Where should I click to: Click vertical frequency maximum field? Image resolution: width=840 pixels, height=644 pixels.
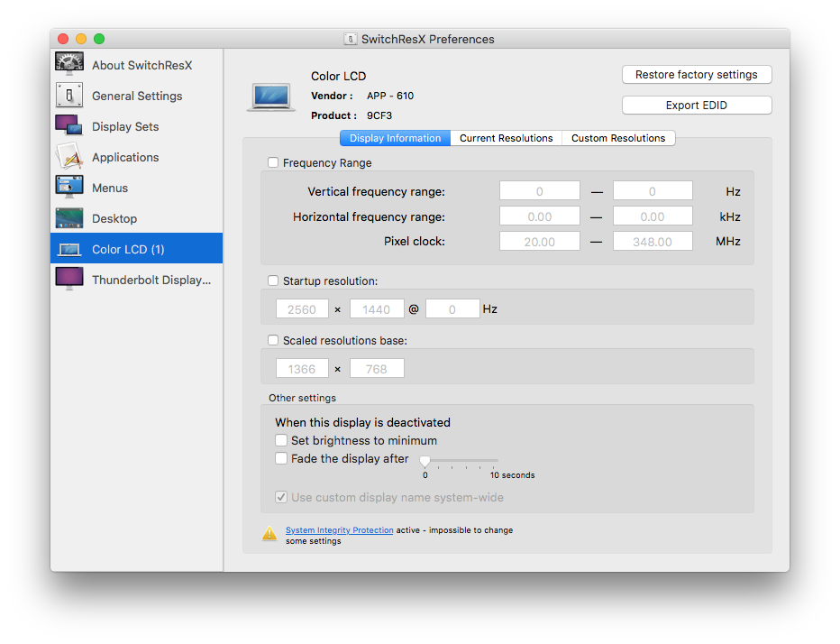pos(653,191)
